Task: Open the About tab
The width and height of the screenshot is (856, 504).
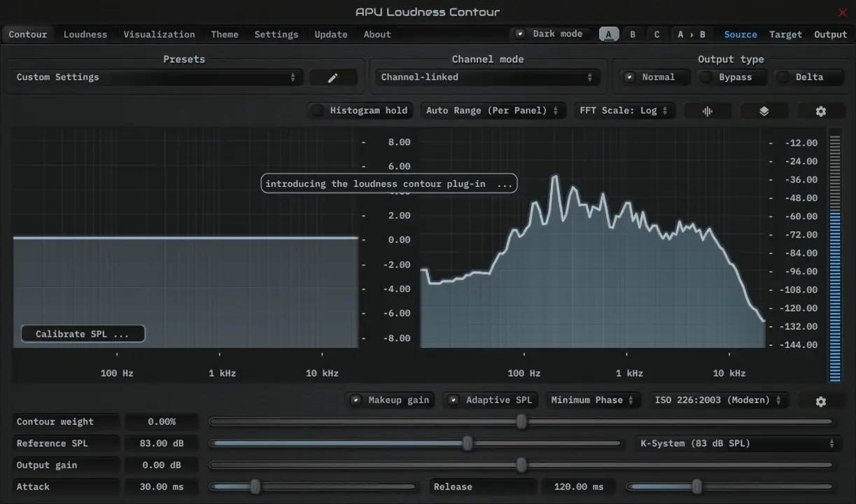Action: tap(377, 34)
